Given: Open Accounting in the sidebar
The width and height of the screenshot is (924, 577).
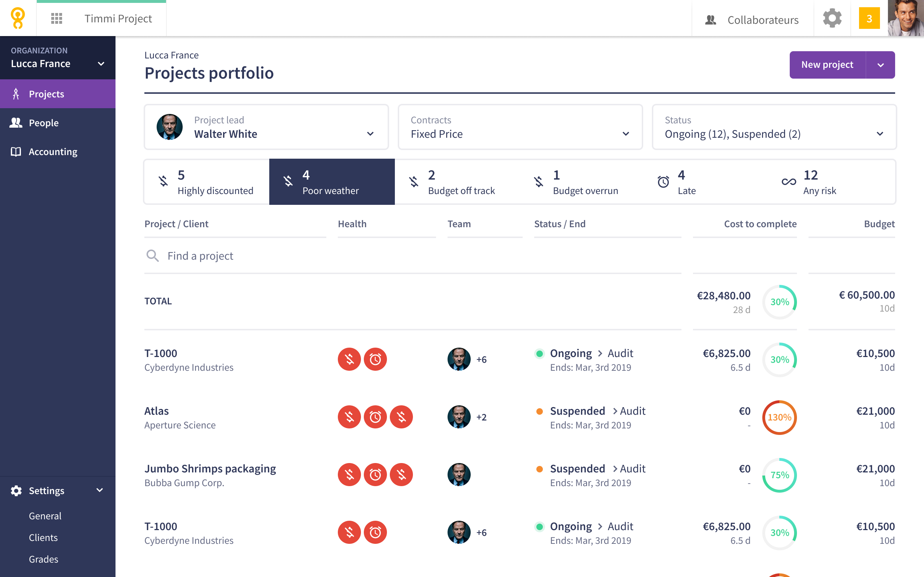Looking at the screenshot, I should click(x=53, y=152).
